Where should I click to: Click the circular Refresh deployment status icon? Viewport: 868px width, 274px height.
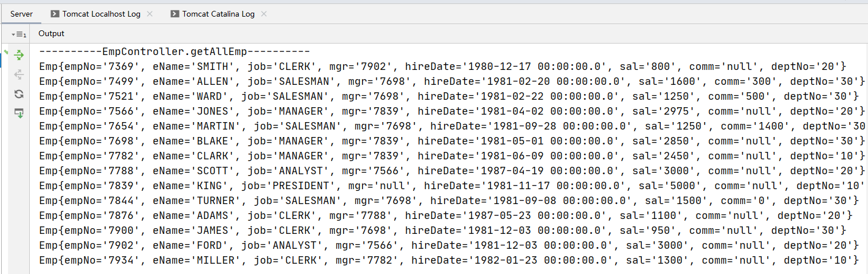[19, 94]
